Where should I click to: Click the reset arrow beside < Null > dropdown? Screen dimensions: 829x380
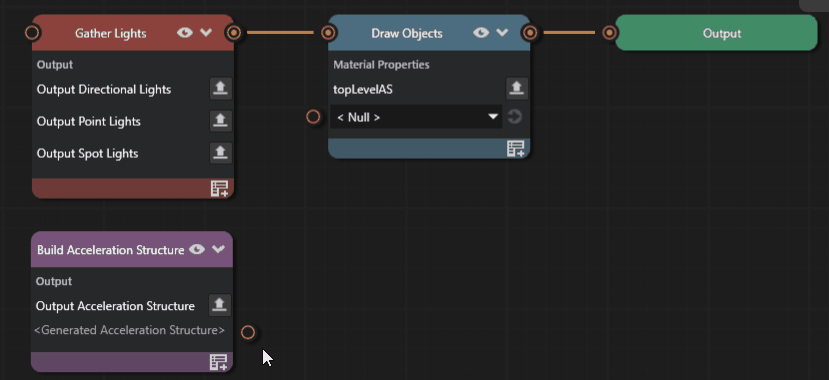coord(514,117)
